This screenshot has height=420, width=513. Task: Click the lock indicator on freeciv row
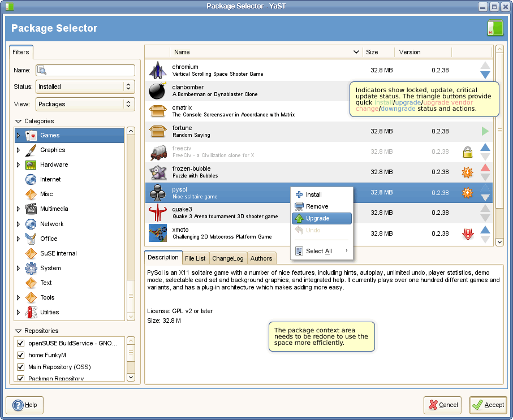tap(468, 151)
